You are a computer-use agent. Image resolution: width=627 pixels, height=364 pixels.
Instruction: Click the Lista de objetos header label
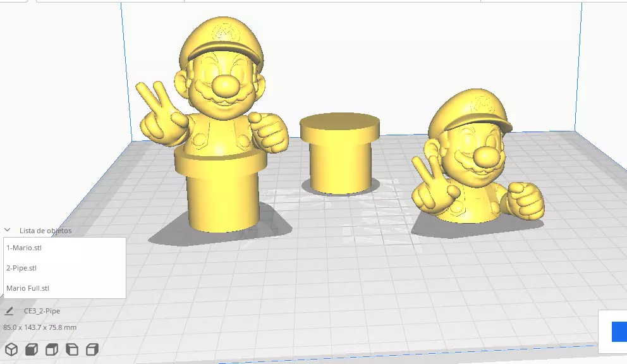click(x=46, y=231)
